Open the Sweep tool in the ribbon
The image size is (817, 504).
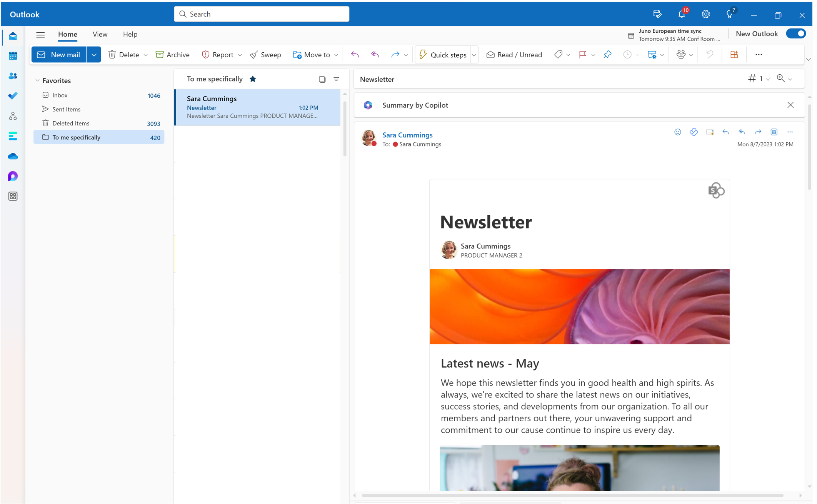pyautogui.click(x=265, y=54)
